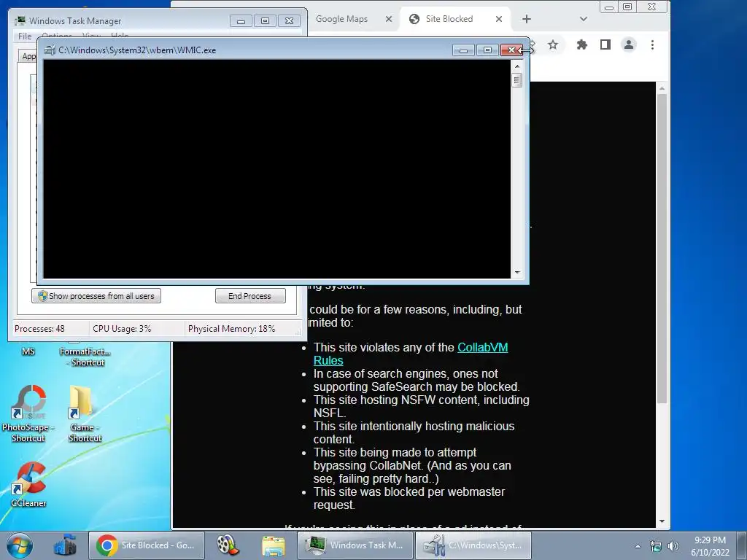The image size is (747, 560).
Task: Click Processes: 48 status text
Action: (x=39, y=329)
